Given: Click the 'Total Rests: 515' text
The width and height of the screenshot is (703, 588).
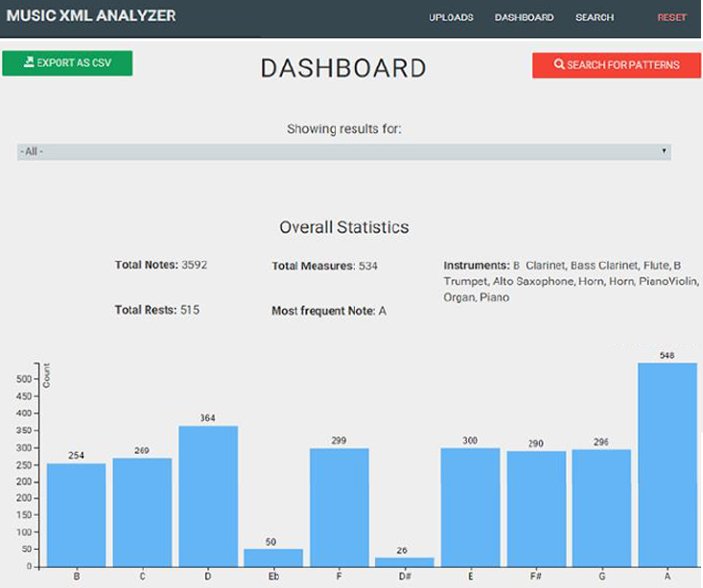Looking at the screenshot, I should pyautogui.click(x=157, y=310).
